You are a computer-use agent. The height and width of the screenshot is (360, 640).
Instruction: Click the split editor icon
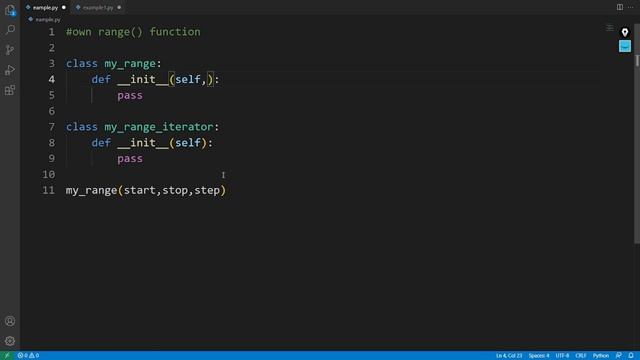pyautogui.click(x=620, y=7)
